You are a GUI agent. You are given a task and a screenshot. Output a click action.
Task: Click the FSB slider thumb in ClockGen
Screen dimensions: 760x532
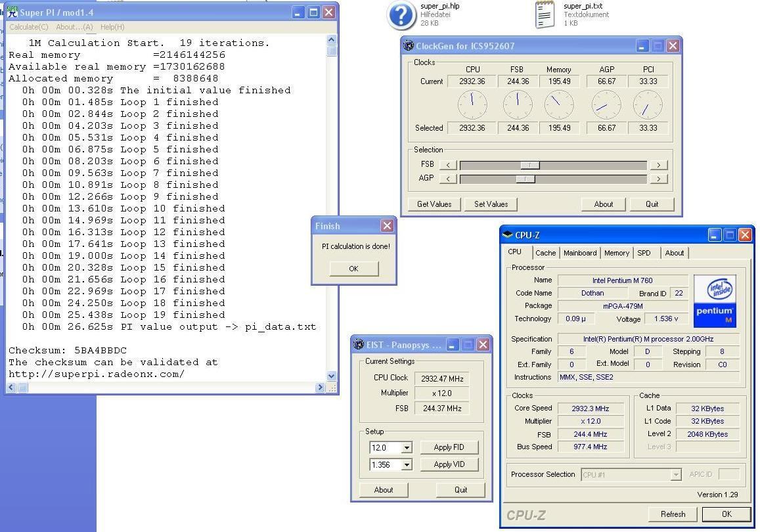[x=530, y=165]
